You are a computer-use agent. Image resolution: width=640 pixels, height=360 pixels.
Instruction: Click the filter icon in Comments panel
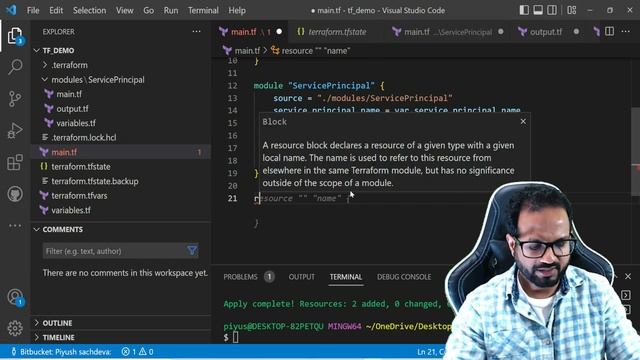click(192, 251)
